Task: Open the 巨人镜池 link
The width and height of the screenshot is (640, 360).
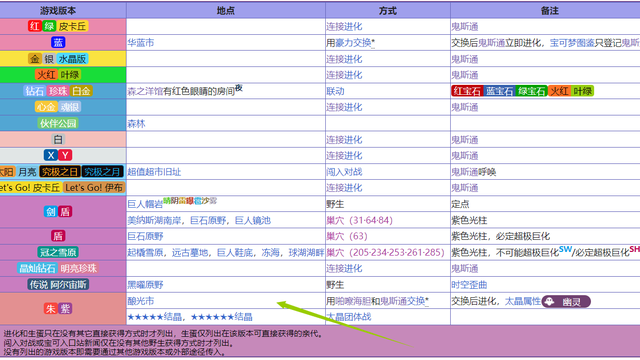Action: (x=253, y=221)
